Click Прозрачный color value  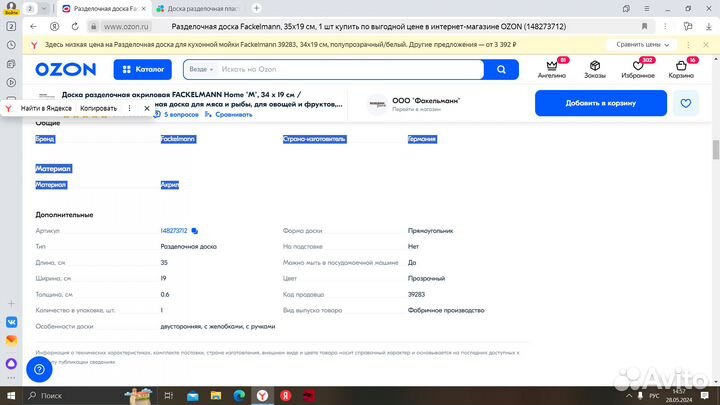coord(426,278)
